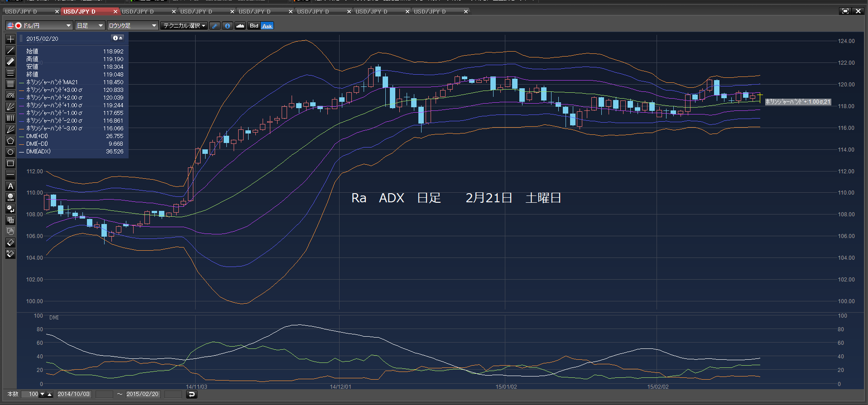Click the return arrow button next to date range

click(x=192, y=394)
